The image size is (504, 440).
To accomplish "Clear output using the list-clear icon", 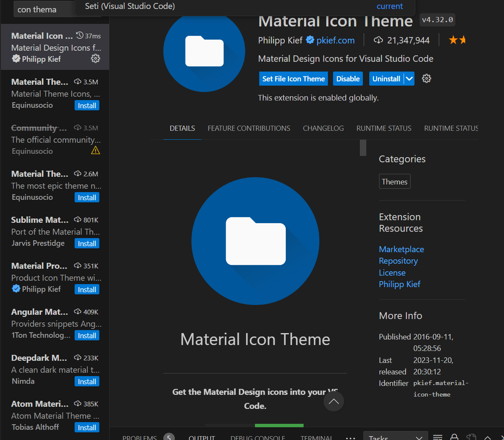I will point(437,437).
